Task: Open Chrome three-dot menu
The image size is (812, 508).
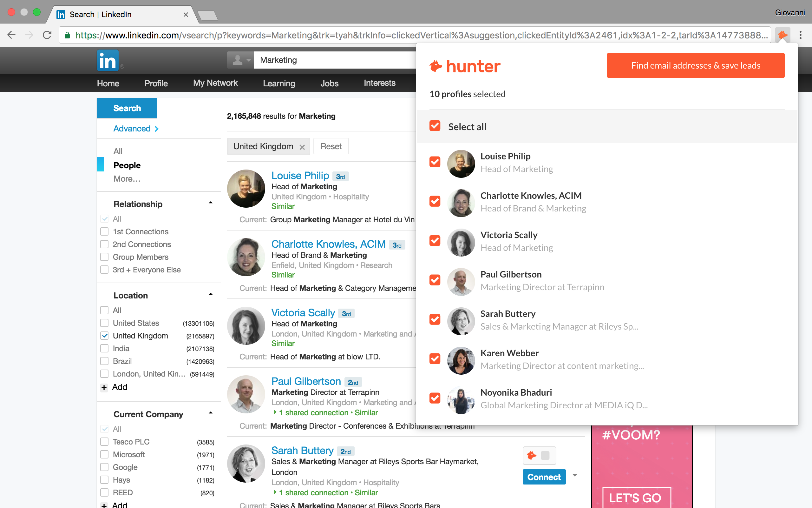Action: tap(801, 35)
